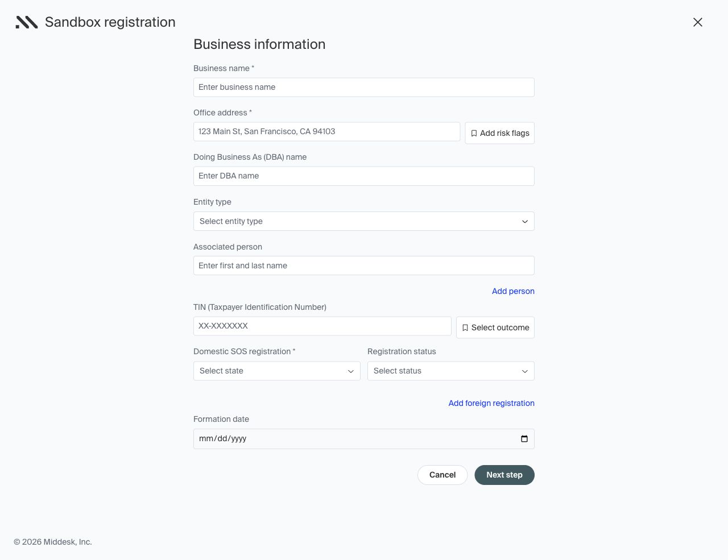728x560 pixels.
Task: Focus the Associated person name field
Action: [x=364, y=266]
